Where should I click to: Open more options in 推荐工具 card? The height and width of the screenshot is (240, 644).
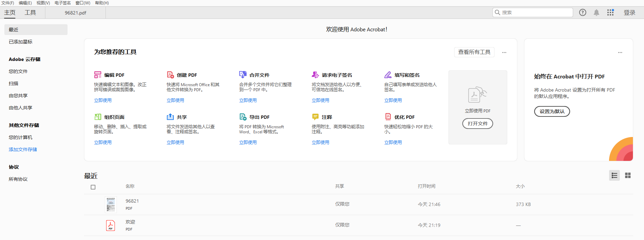[504, 52]
